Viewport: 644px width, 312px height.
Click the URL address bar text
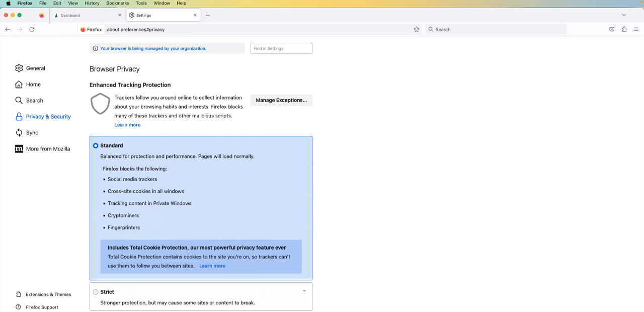coord(136,29)
